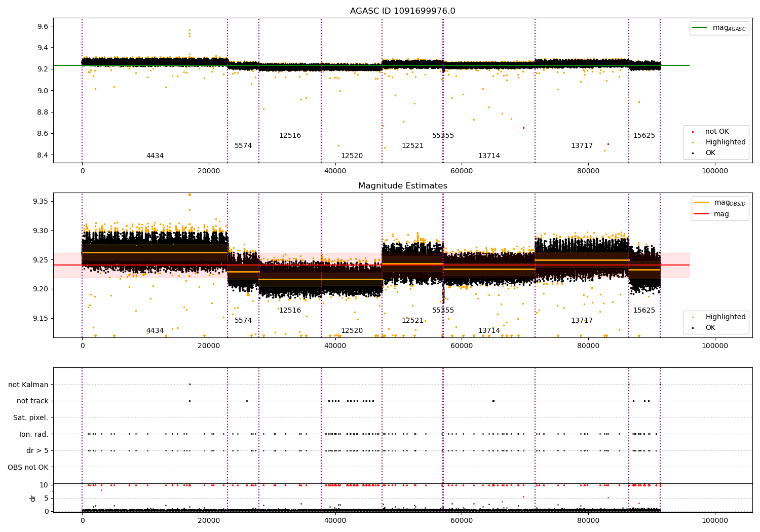Click the 8.8 y-axis tick label
Image resolution: width=760 pixels, height=532 pixels.
click(x=43, y=112)
